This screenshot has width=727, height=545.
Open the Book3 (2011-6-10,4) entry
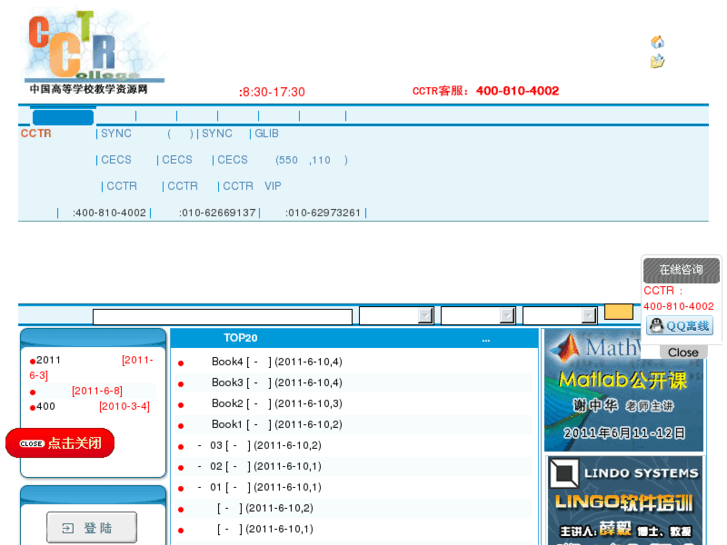point(277,383)
